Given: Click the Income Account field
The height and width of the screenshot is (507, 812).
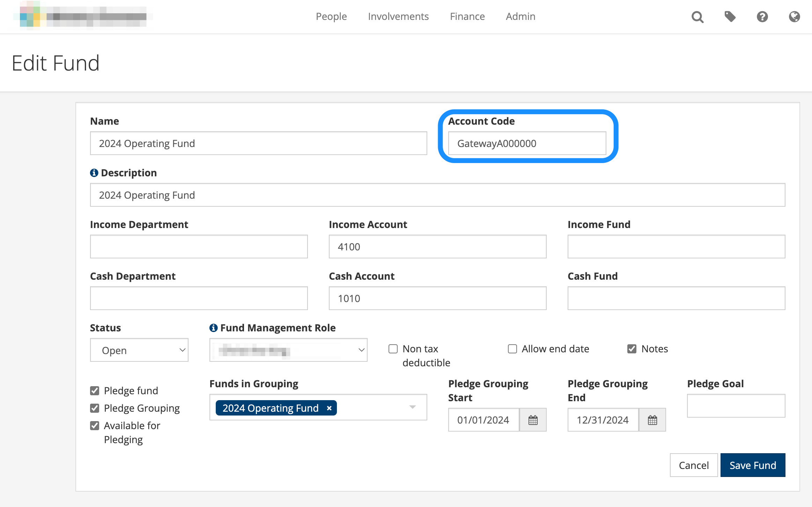Looking at the screenshot, I should coord(438,247).
